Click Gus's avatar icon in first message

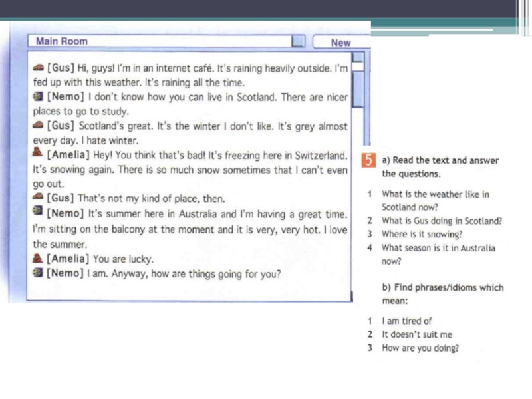[x=39, y=68]
